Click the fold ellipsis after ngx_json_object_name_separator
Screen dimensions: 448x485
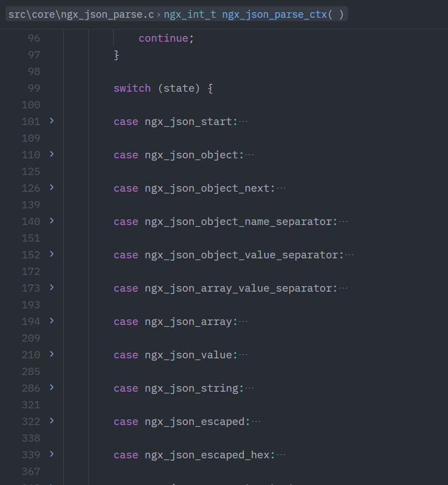pyautogui.click(x=343, y=222)
